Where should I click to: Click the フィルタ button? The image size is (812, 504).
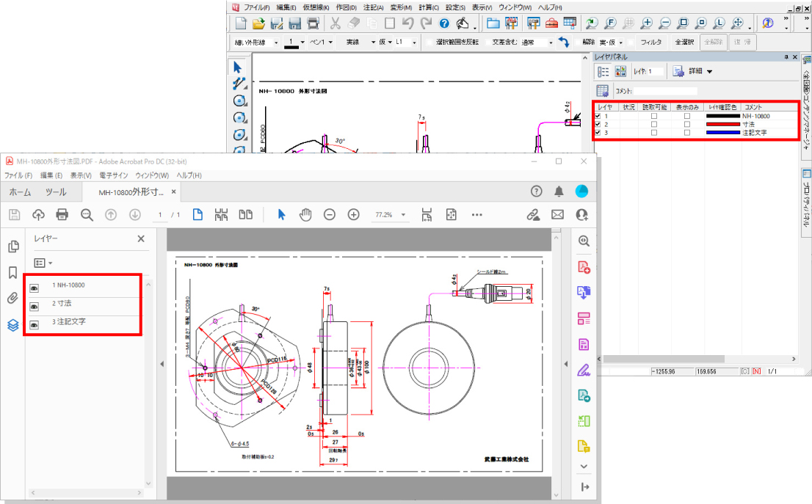click(x=650, y=43)
